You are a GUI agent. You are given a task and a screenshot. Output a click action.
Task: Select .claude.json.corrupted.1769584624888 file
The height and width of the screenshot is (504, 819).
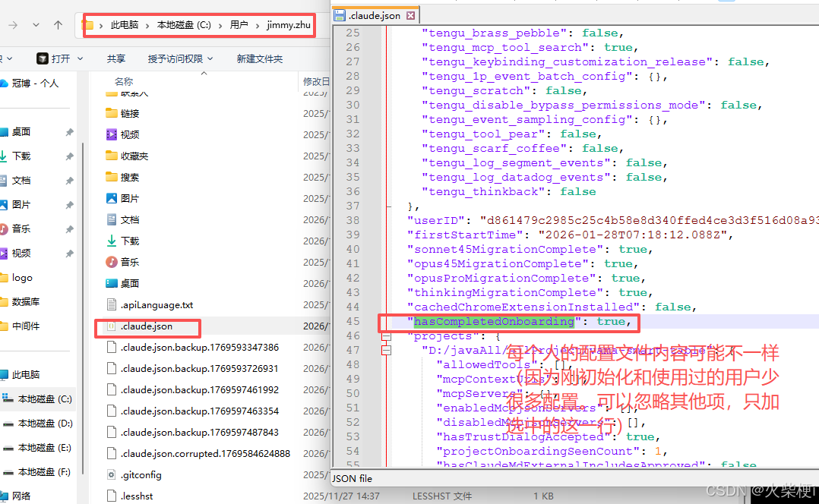205,453
